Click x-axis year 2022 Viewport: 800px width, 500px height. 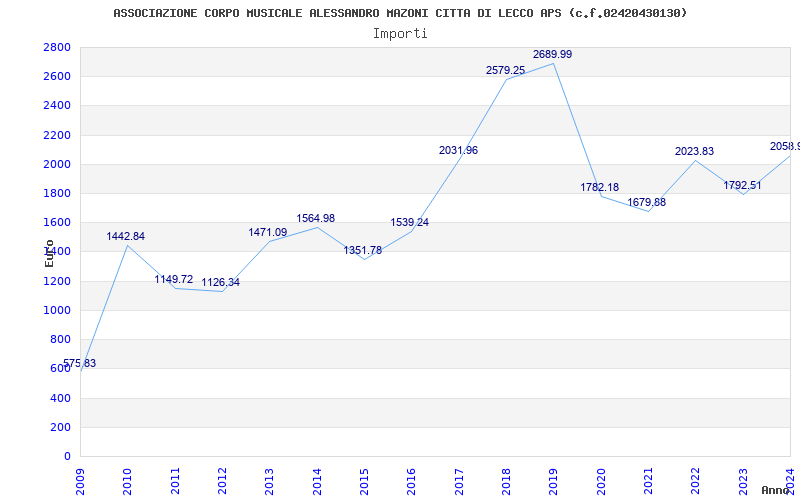tap(695, 481)
